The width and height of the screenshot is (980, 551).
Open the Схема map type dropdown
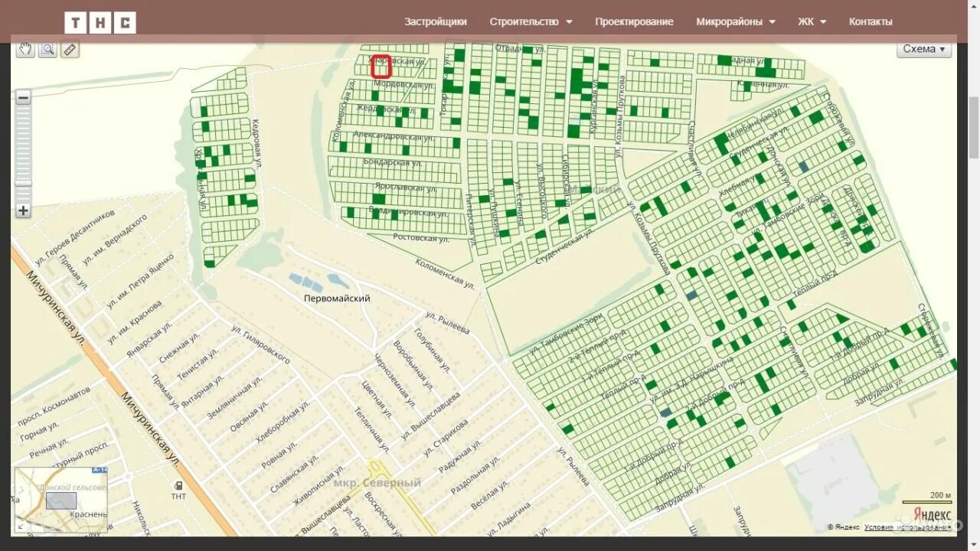point(924,49)
